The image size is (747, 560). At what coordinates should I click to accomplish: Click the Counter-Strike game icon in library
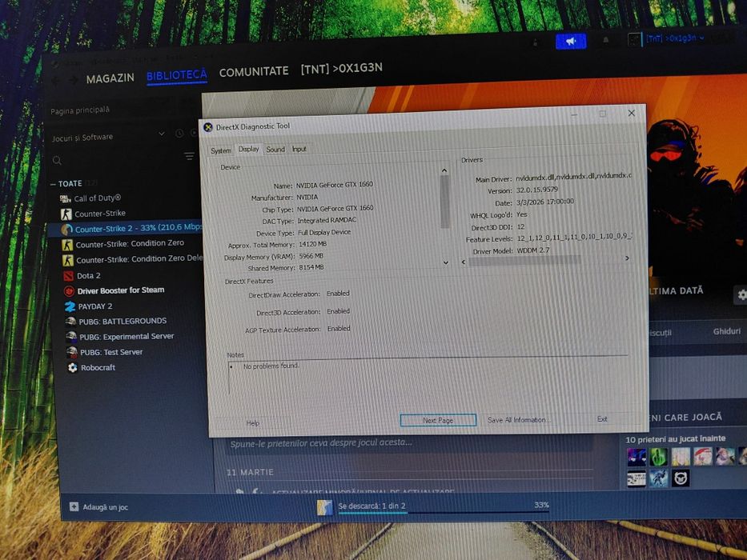66,214
